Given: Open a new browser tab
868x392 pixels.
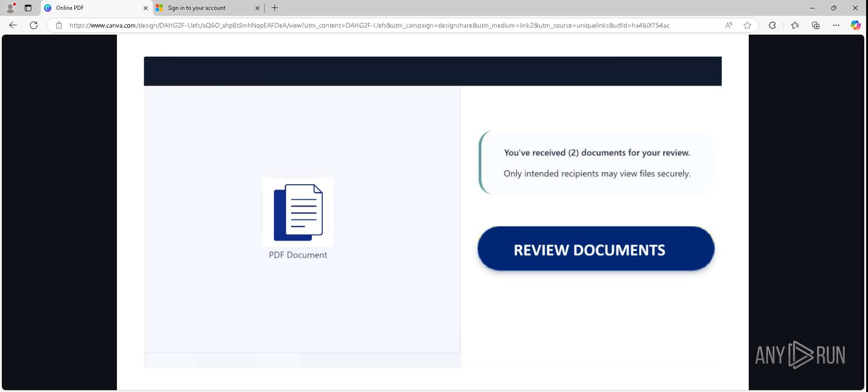Looking at the screenshot, I should pos(275,8).
